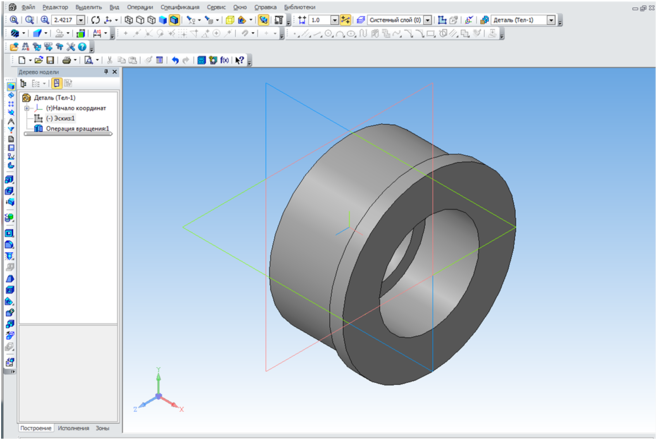Select the part editing sidebar top icon

pyautogui.click(x=11, y=86)
